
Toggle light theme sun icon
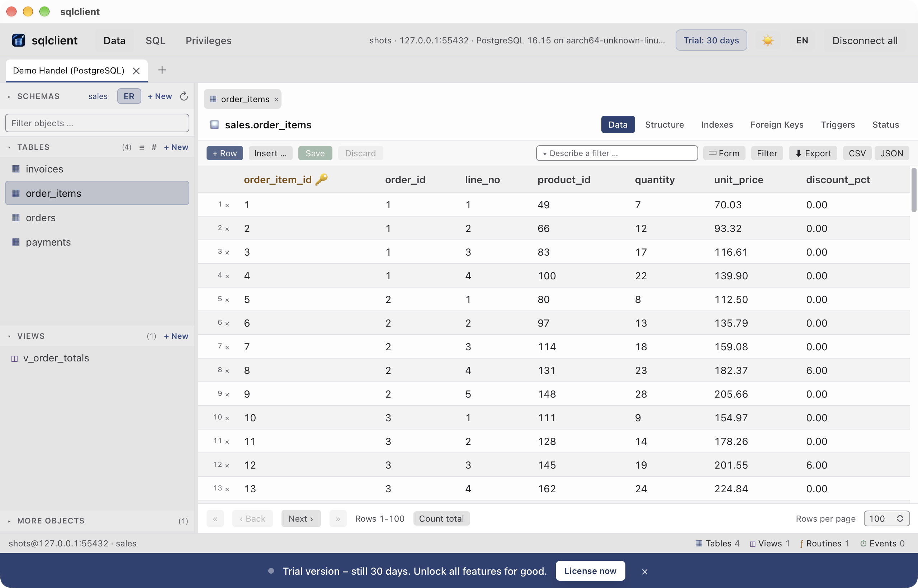(767, 41)
